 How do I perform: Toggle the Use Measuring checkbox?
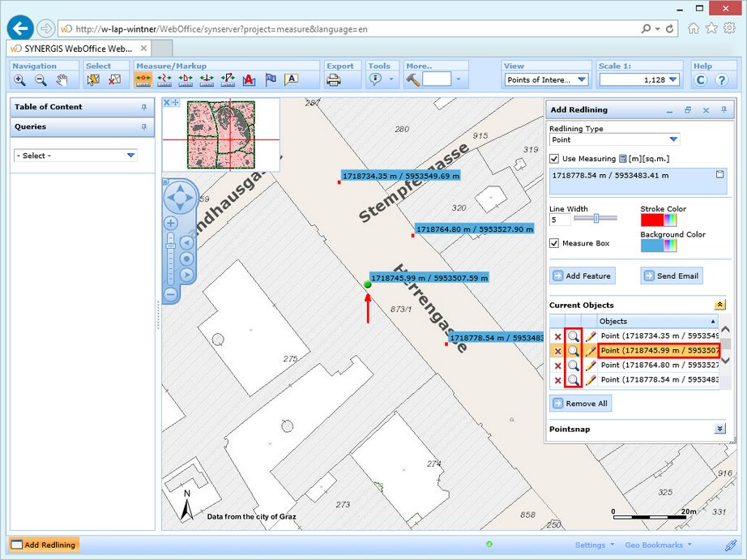coord(554,158)
